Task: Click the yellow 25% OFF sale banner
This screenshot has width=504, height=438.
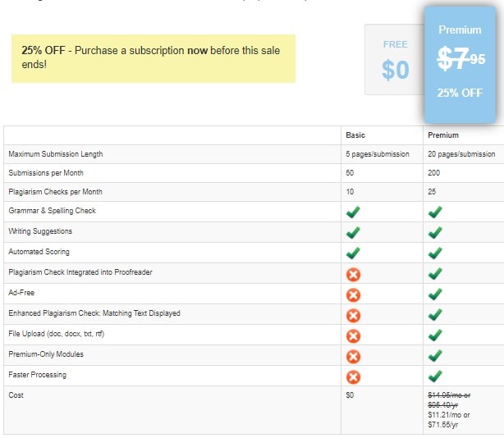Action: (153, 57)
